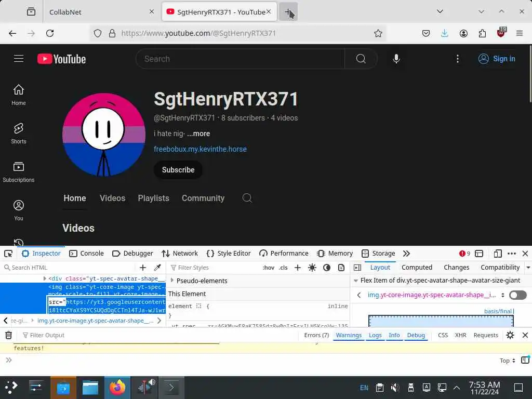Clear the web console output

[8, 335]
